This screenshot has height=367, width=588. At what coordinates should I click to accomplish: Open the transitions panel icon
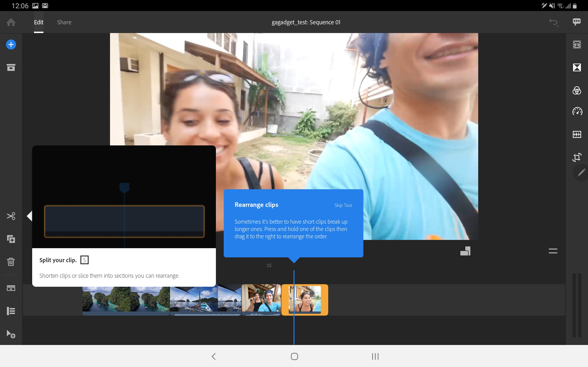click(x=577, y=67)
